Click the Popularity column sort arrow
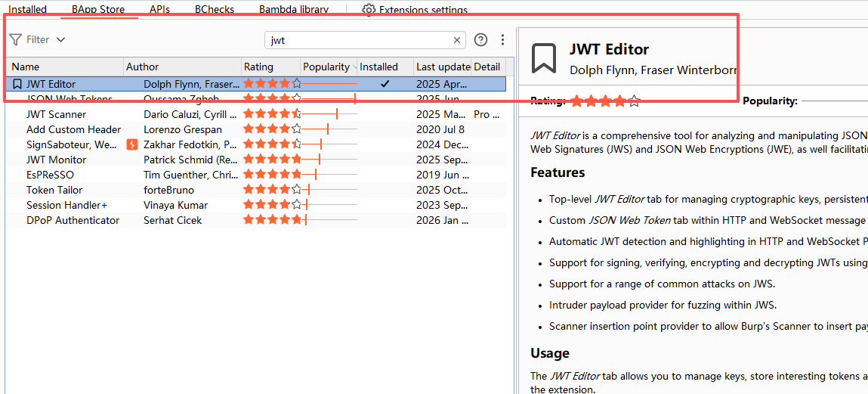This screenshot has width=868, height=394. point(354,67)
